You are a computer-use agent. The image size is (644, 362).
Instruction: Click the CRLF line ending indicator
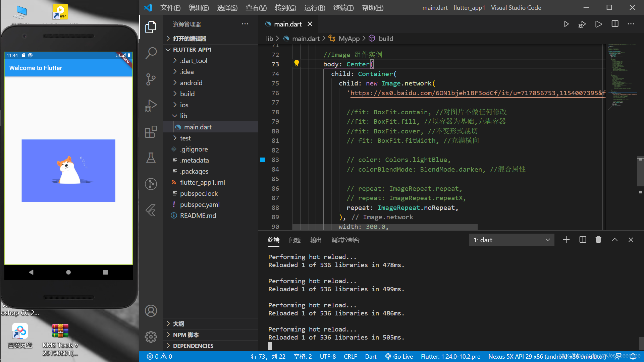350,357
